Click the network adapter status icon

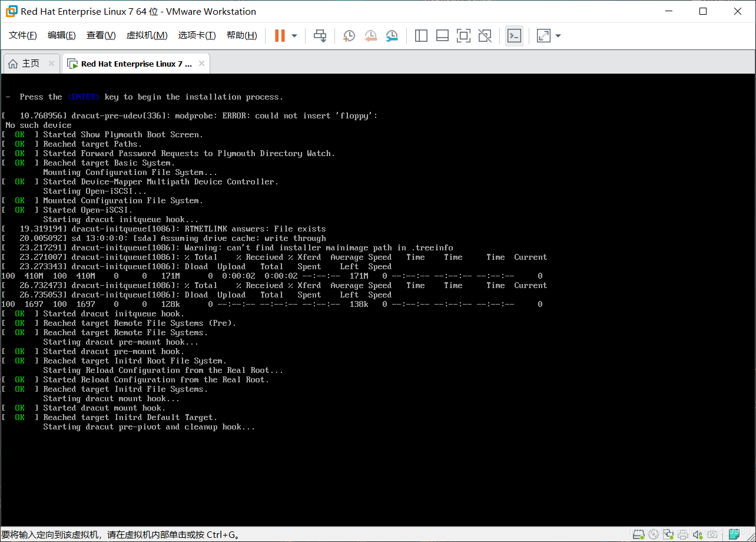668,535
